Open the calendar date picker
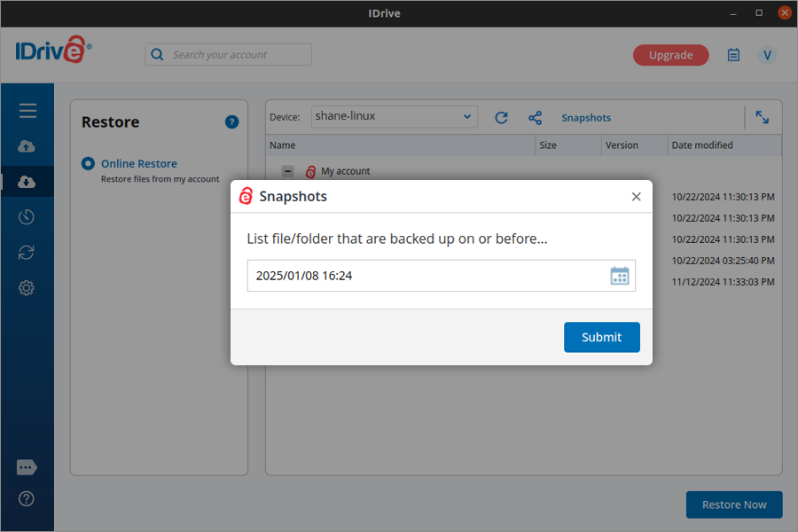Viewport: 798px width, 532px height. coord(620,276)
